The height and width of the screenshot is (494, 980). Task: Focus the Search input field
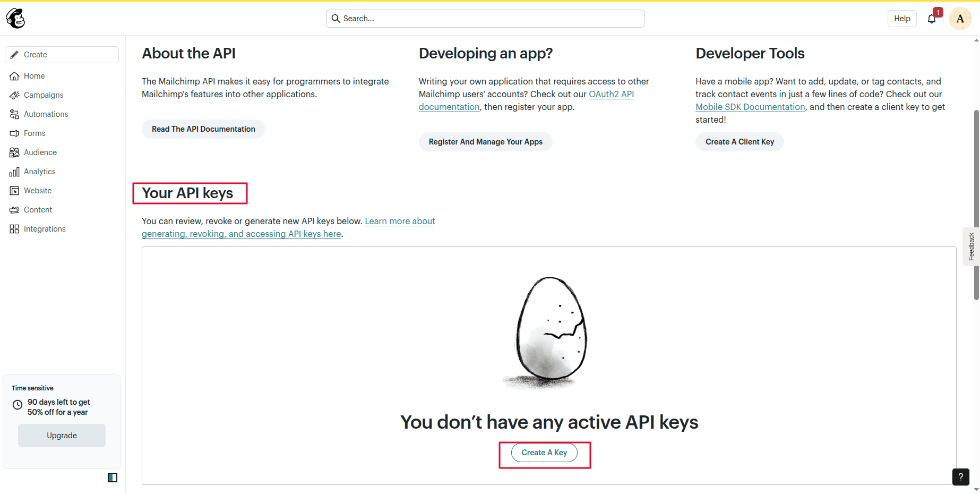(x=485, y=19)
